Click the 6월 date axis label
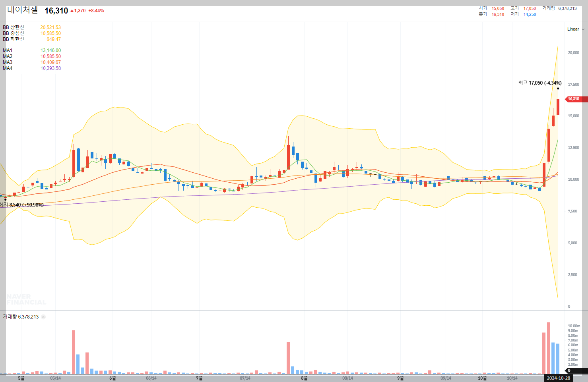The width and height of the screenshot is (588, 382). coord(113,378)
